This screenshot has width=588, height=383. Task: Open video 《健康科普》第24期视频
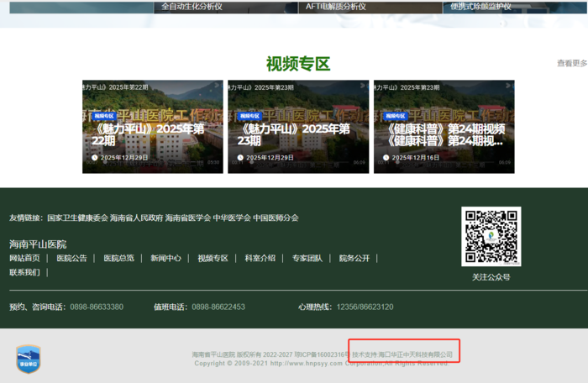[444, 127]
